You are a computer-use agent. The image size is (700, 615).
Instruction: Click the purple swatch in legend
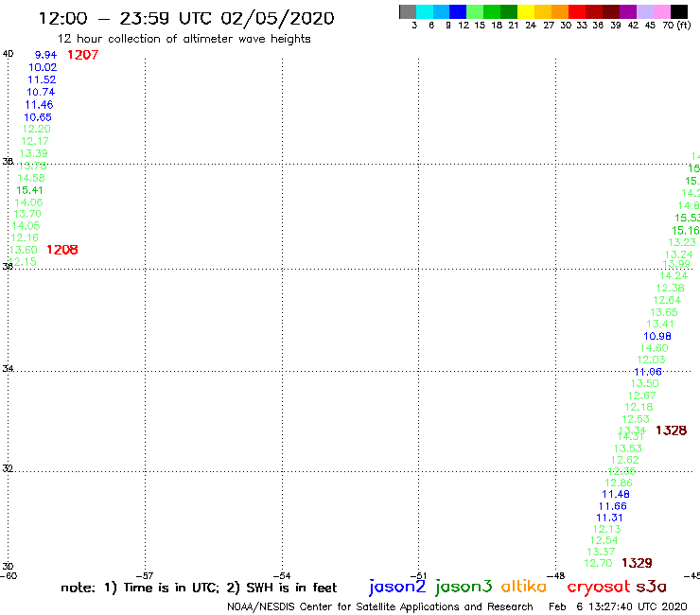(x=628, y=11)
